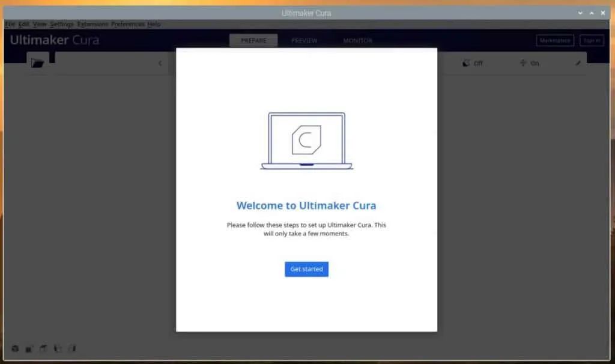
Task: Click the adhesion On indicator icon
Action: [523, 62]
